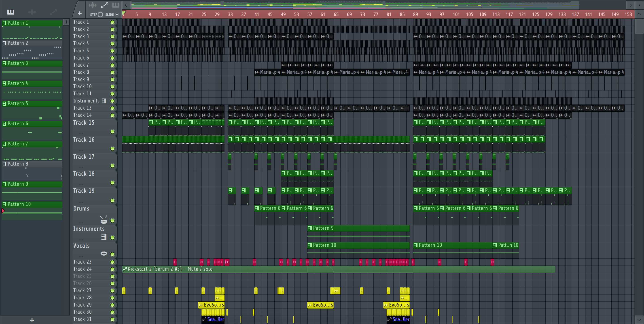644x324 pixels.
Task: Switch picker to the automation clips icon
Action: [53, 12]
